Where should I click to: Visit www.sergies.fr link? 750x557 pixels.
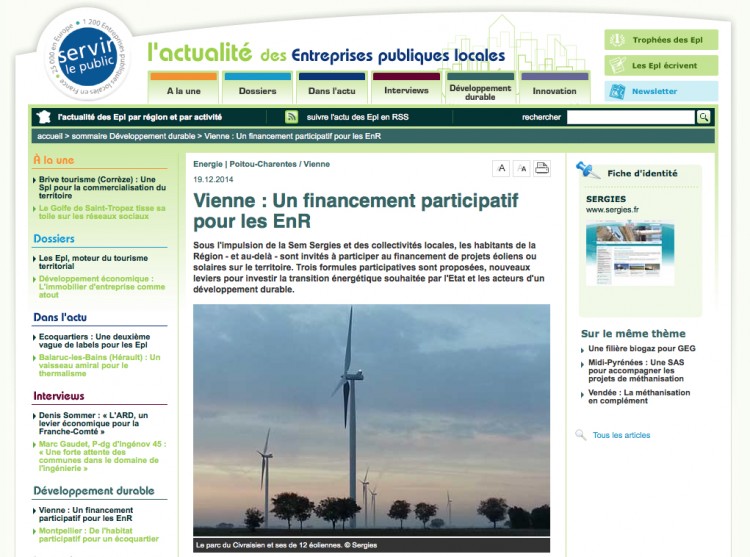click(612, 209)
